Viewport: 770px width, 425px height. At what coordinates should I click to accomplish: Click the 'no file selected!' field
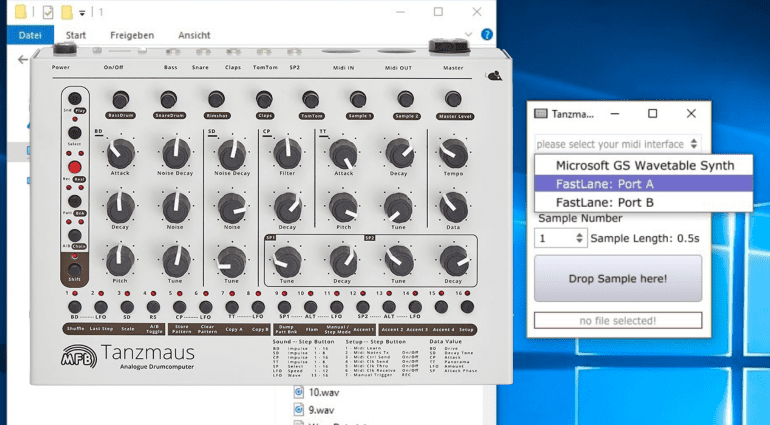617,321
